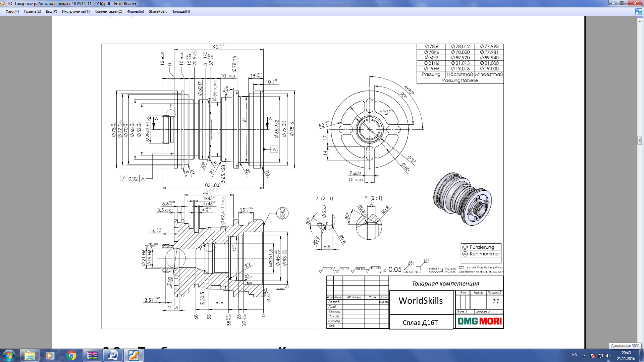
Task: Open the Windows Start menu
Action: [9, 355]
